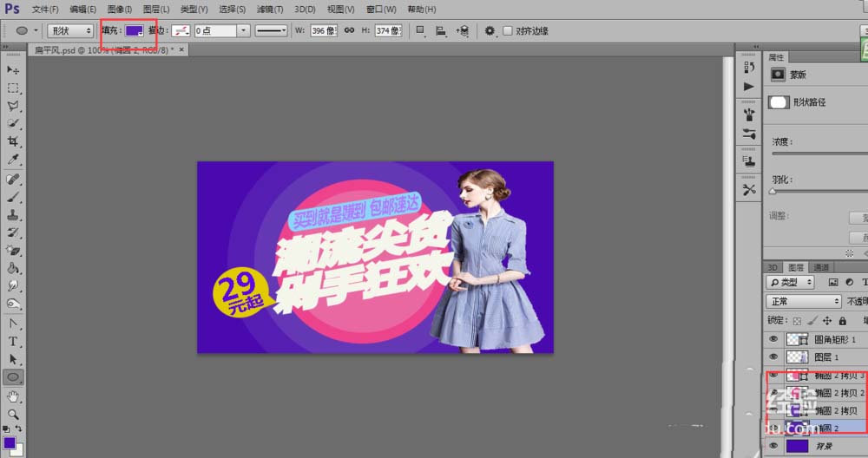
Task: Select the History Brush tool
Action: pos(13,232)
